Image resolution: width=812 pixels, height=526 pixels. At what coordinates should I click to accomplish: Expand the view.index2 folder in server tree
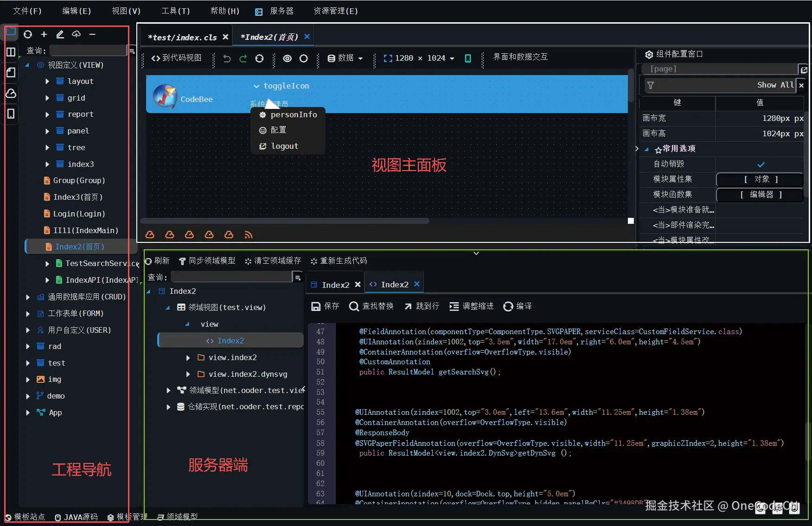tap(188, 358)
